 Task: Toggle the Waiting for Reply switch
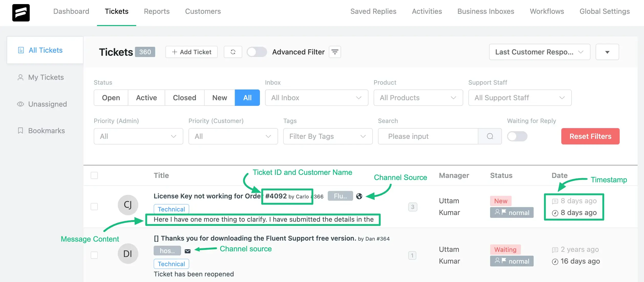(x=517, y=136)
